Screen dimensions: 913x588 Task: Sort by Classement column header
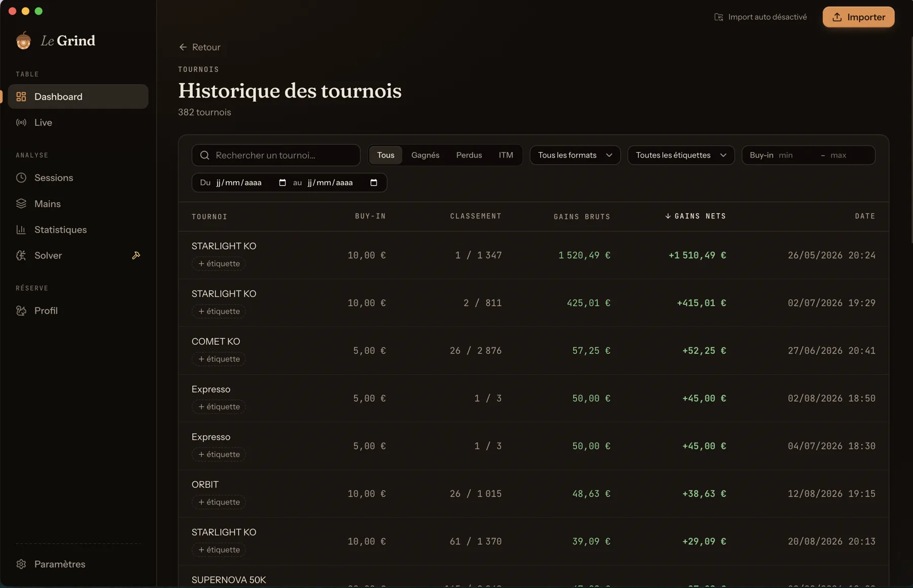(476, 216)
